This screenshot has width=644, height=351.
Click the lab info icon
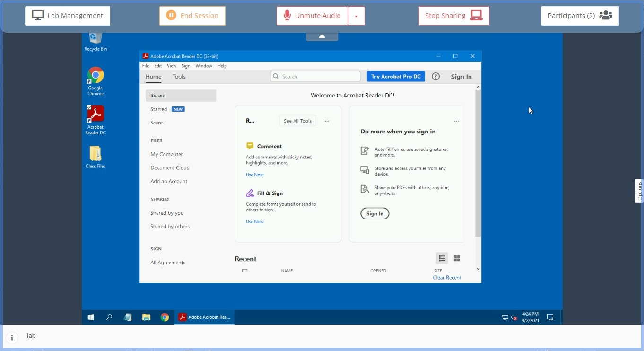12,338
